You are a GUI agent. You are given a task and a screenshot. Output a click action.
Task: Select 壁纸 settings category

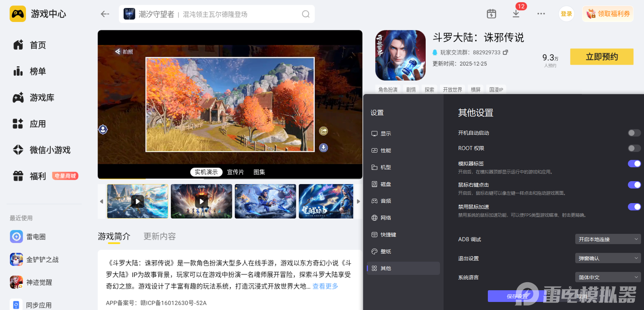(x=403, y=251)
